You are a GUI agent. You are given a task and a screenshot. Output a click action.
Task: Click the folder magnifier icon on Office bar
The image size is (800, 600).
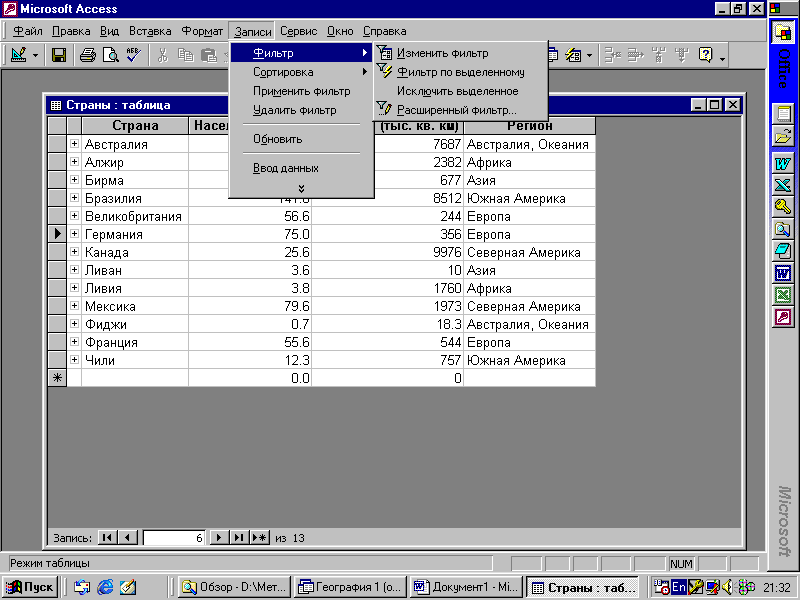click(x=783, y=229)
